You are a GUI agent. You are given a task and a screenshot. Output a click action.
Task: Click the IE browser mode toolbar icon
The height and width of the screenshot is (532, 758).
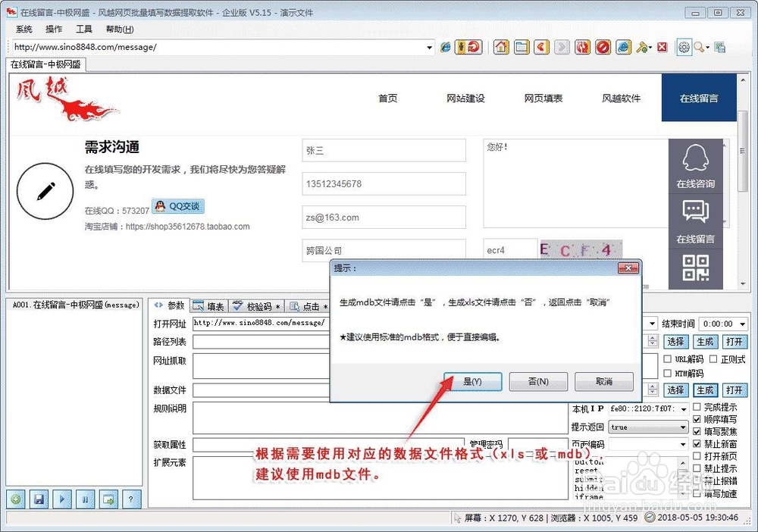click(624, 47)
